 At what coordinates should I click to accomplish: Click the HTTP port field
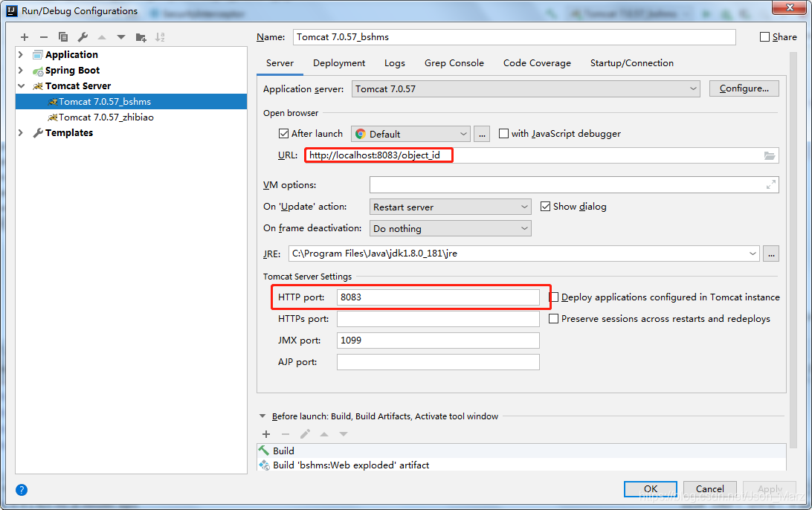click(438, 297)
